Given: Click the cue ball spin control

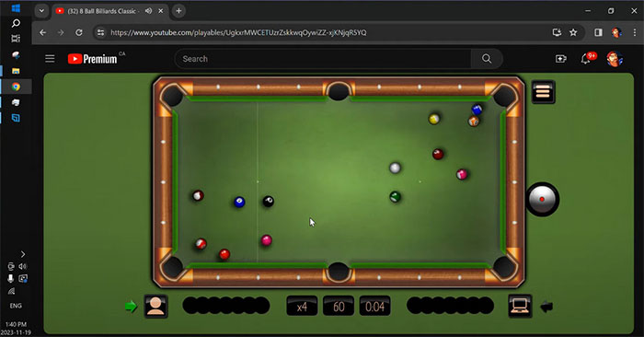Looking at the screenshot, I should 542,199.
